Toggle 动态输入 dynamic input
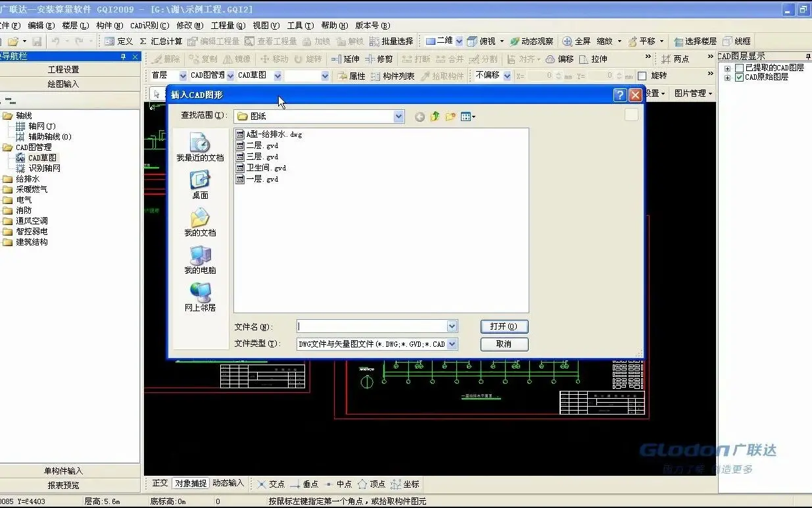The image size is (812, 508). pyautogui.click(x=227, y=483)
